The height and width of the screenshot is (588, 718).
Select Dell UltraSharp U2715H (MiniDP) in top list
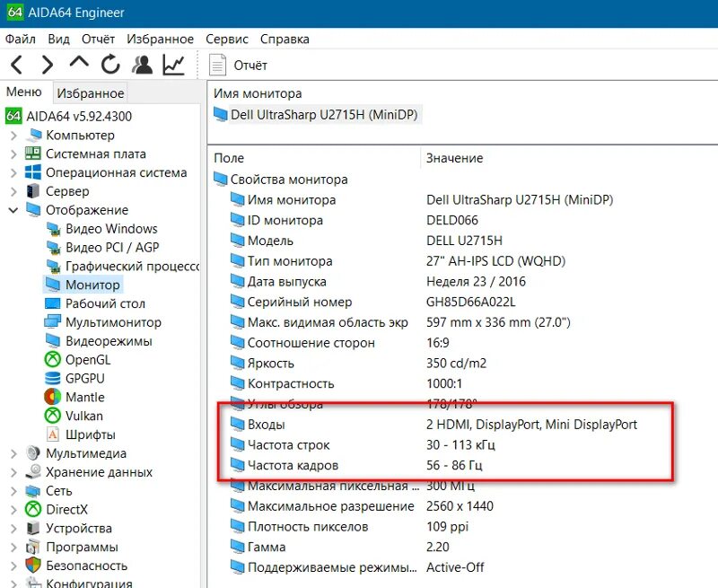324,115
